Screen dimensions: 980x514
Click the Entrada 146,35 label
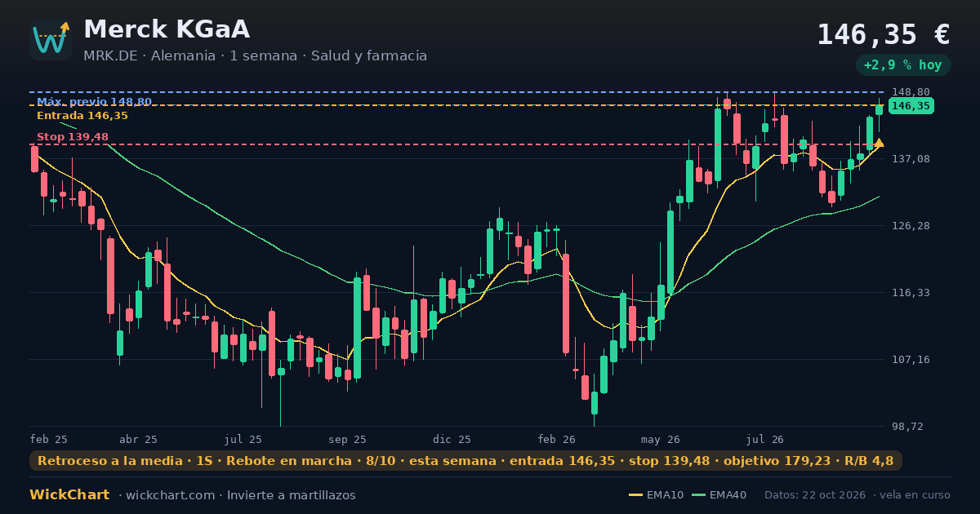tap(82, 115)
